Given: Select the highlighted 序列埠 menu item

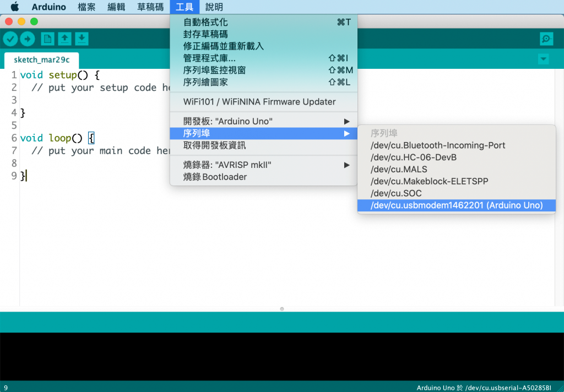Looking at the screenshot, I should tap(264, 133).
